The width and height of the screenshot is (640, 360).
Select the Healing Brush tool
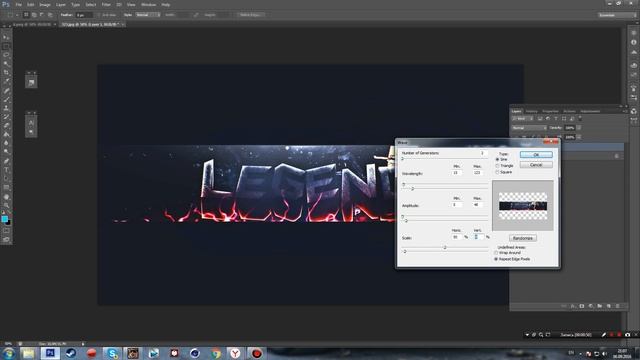pyautogui.click(x=6, y=91)
